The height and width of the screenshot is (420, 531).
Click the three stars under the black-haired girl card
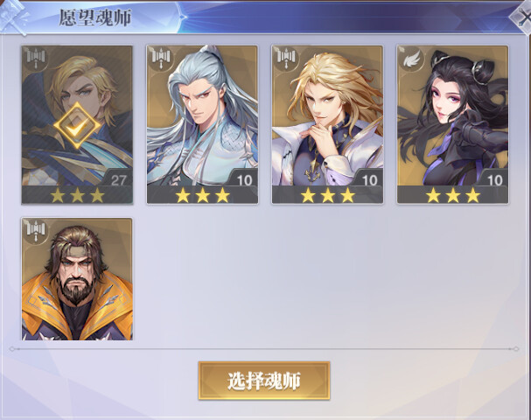tap(453, 195)
